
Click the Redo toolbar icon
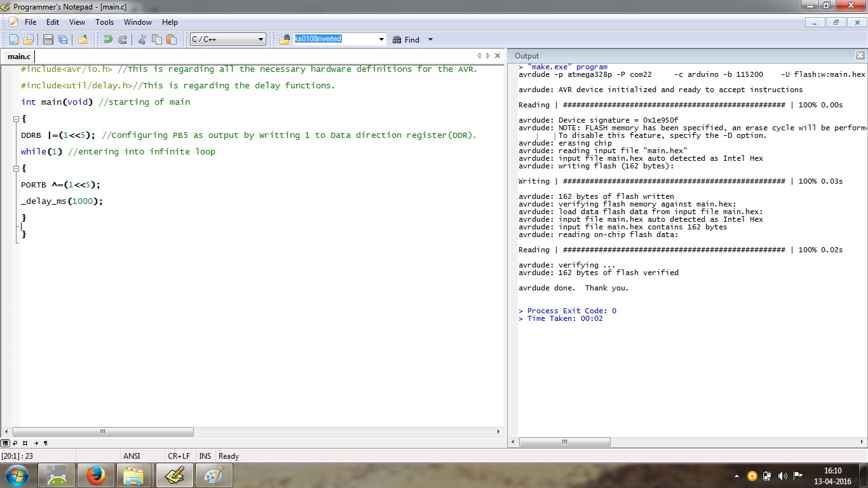tap(123, 39)
